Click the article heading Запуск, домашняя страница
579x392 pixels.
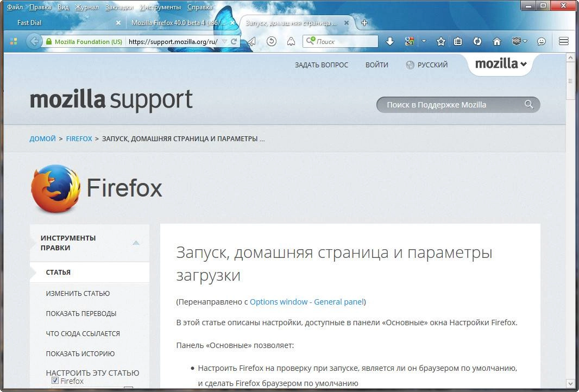[334, 263]
